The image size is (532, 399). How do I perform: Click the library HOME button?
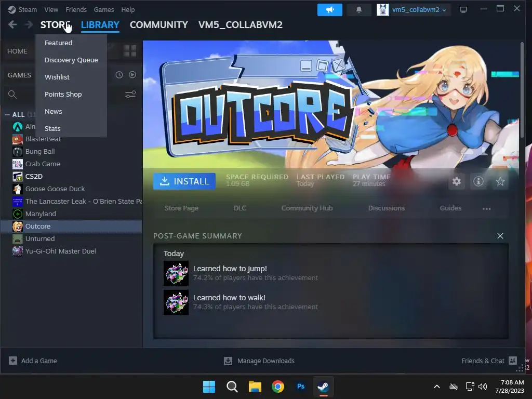coord(17,51)
